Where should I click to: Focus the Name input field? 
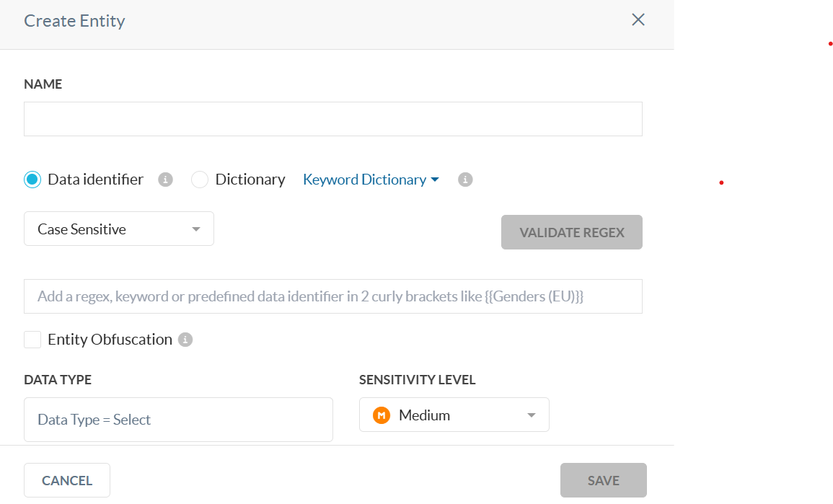333,119
